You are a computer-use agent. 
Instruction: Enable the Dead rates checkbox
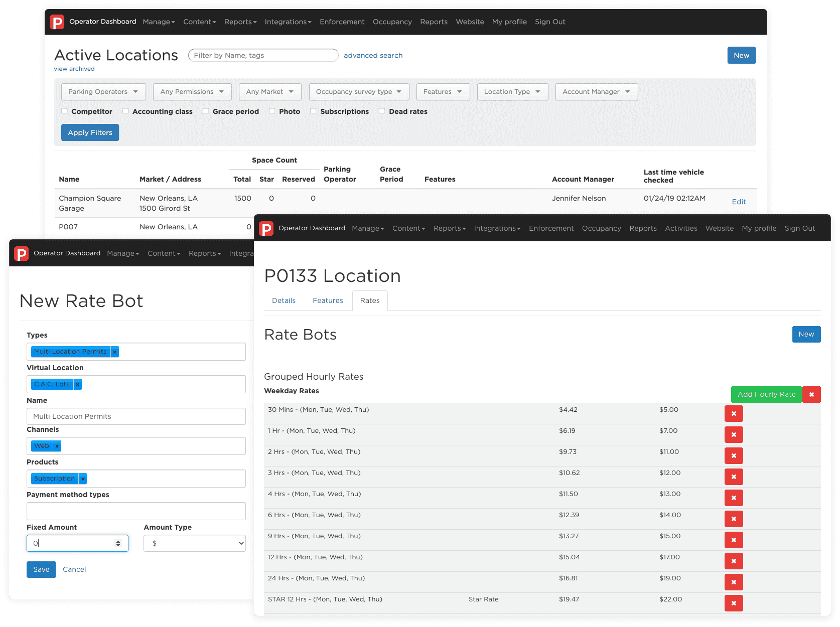(x=382, y=111)
